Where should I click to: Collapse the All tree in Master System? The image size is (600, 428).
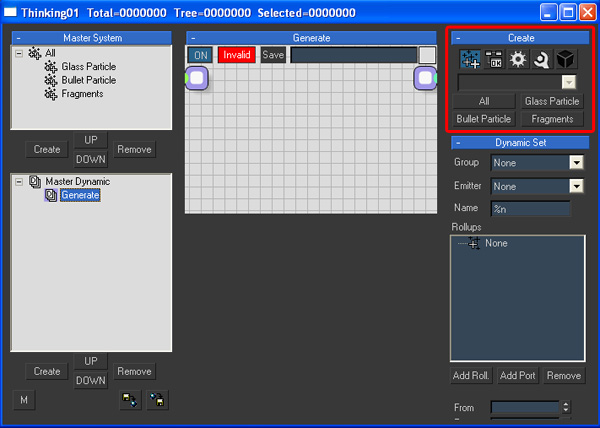point(19,54)
